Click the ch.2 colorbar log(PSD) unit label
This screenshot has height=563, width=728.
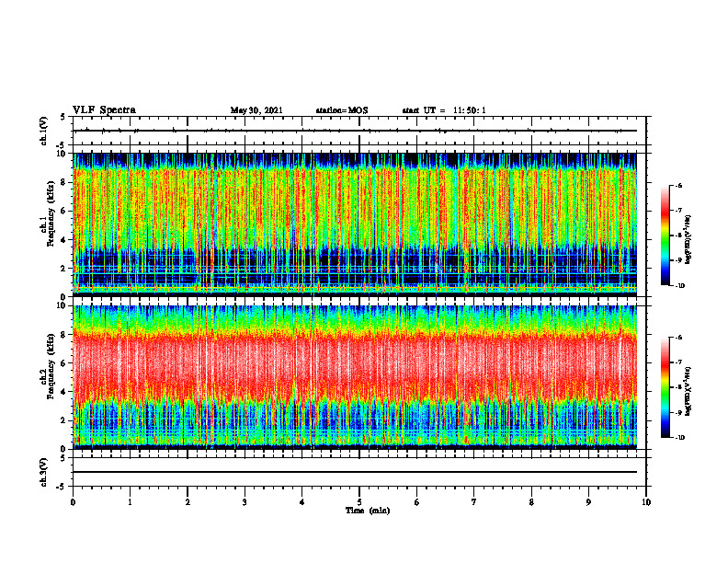688,389
